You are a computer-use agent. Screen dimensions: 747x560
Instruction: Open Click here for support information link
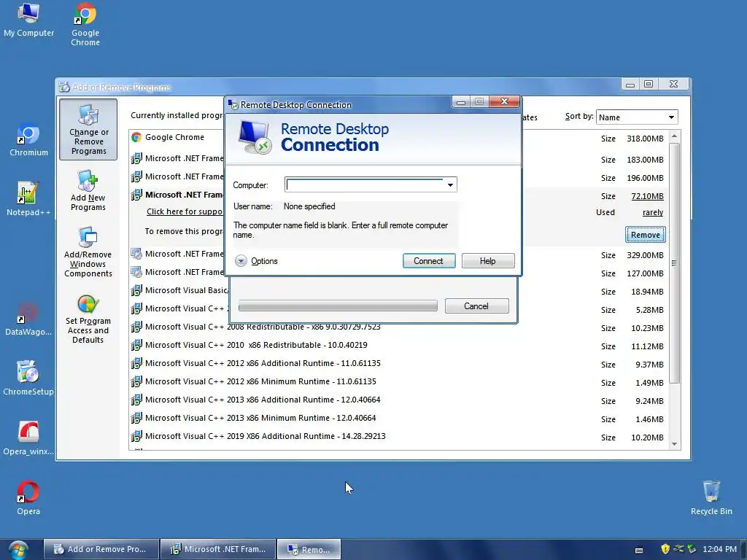185,211
